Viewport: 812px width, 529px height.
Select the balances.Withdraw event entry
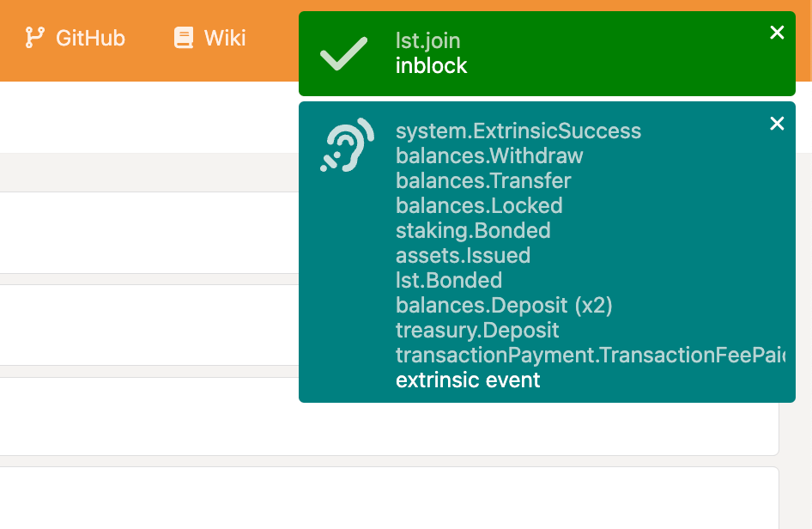(489, 156)
